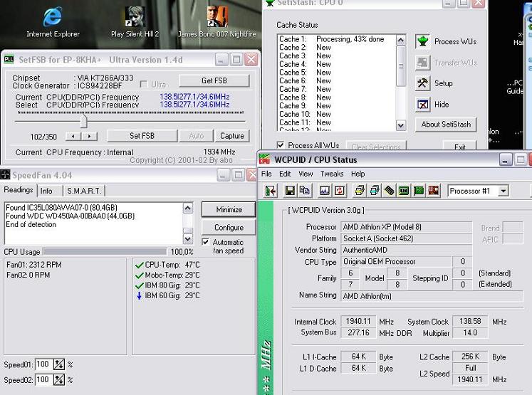The width and height of the screenshot is (532, 395).
Task: Click the Transfer WUs icon in SetiStash
Action: 423,63
